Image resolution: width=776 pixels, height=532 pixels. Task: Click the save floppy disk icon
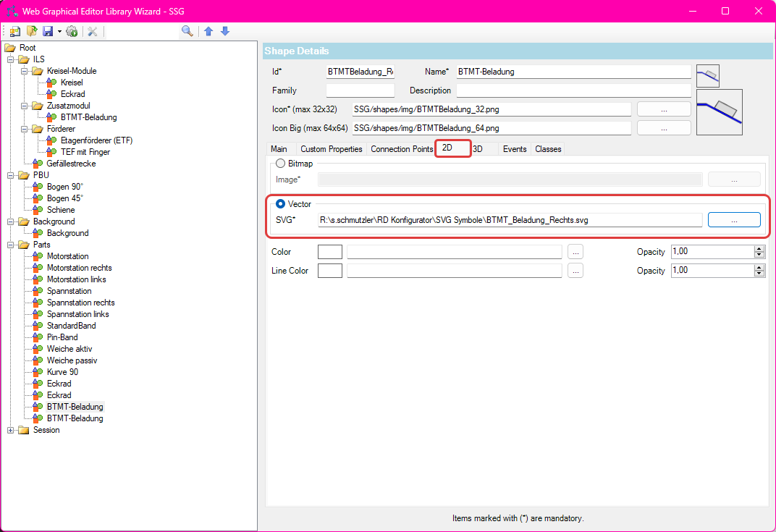coord(48,31)
